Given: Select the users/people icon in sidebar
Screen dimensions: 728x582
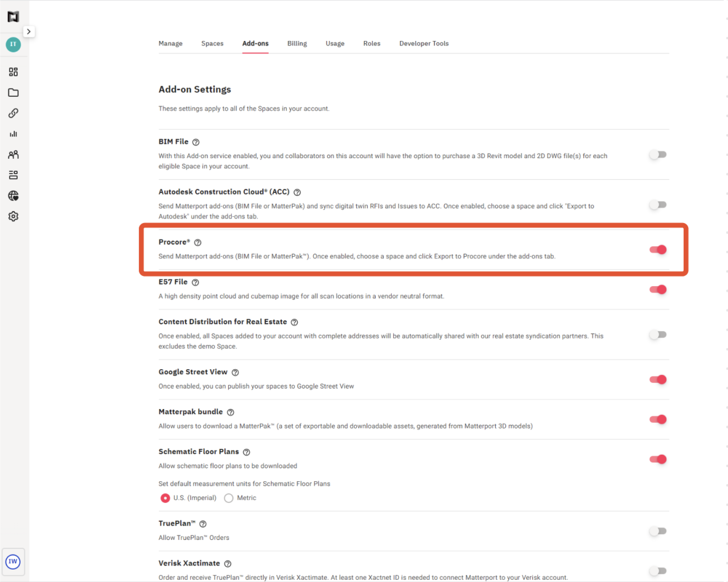Looking at the screenshot, I should pos(13,155).
